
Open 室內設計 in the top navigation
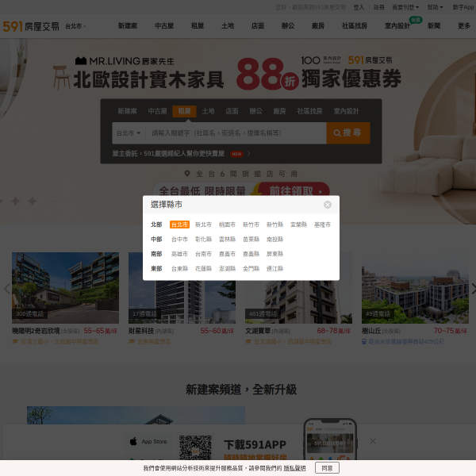(x=397, y=26)
